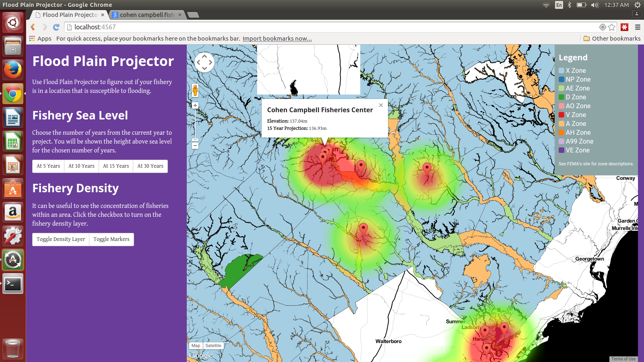Switch to the Flood Plain Projector tab

[70, 15]
